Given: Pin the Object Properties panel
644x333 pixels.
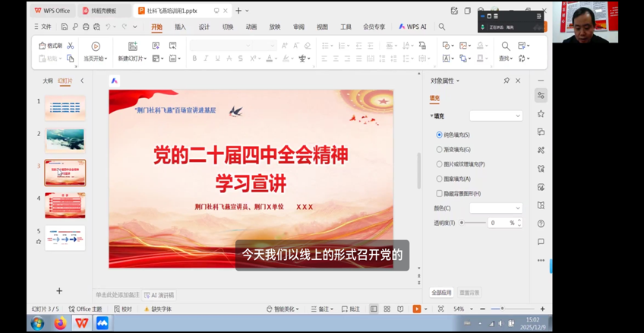Looking at the screenshot, I should pyautogui.click(x=507, y=81).
